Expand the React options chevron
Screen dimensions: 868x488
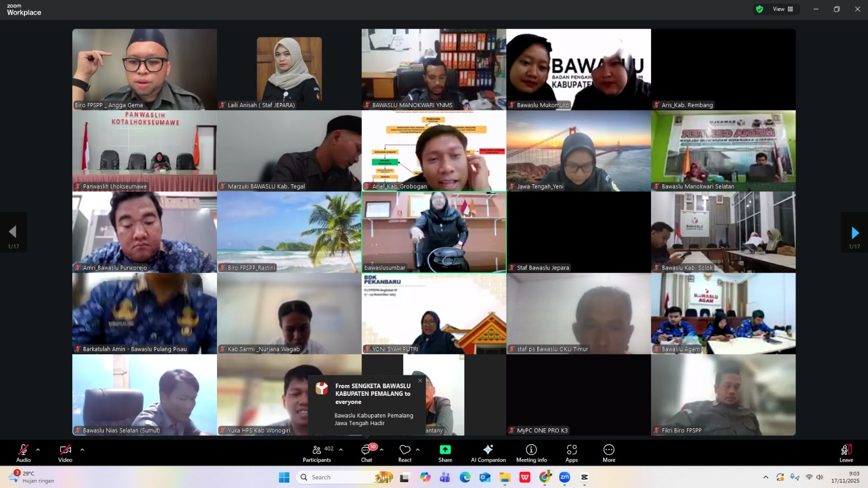pyautogui.click(x=417, y=450)
